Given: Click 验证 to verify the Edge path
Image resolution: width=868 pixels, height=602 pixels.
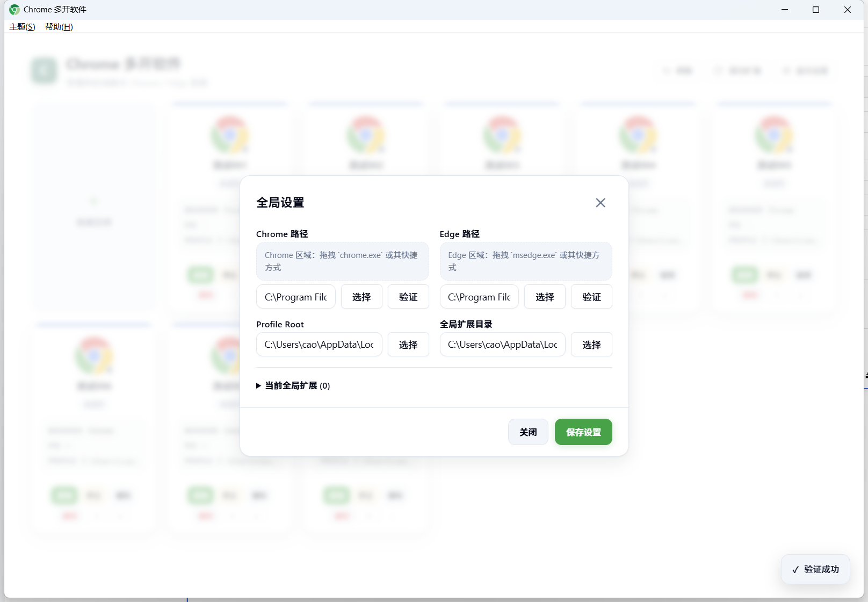Looking at the screenshot, I should [591, 296].
